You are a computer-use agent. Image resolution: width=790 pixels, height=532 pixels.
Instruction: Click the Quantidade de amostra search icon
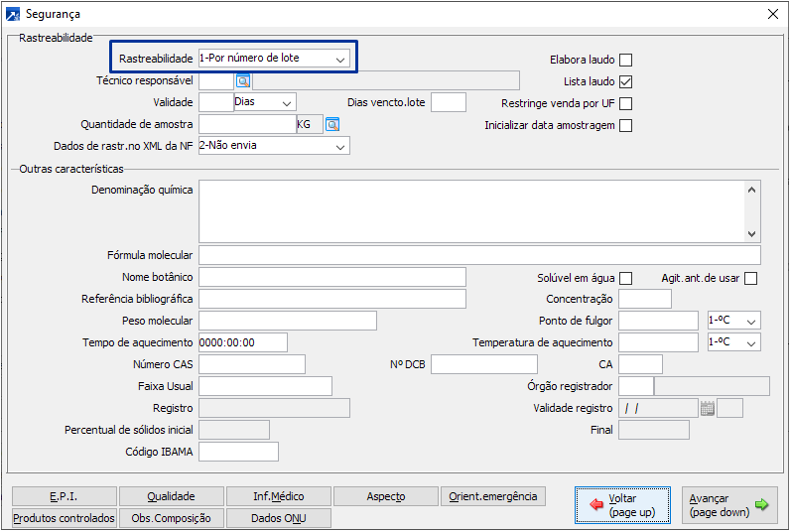pos(332,124)
